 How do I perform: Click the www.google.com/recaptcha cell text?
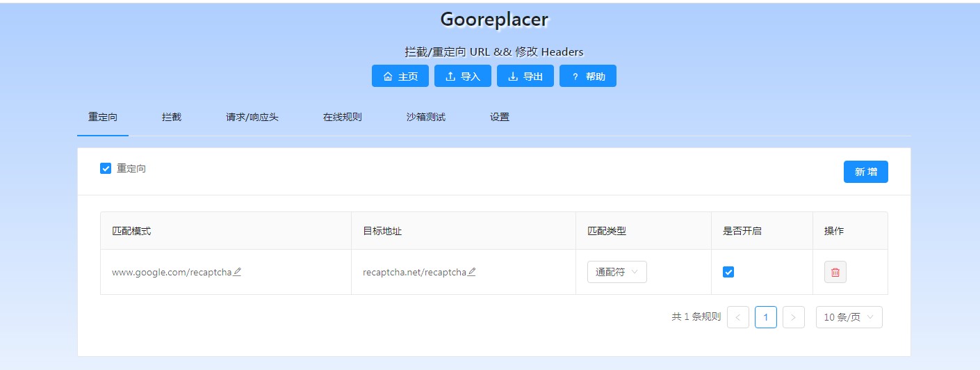click(x=172, y=272)
